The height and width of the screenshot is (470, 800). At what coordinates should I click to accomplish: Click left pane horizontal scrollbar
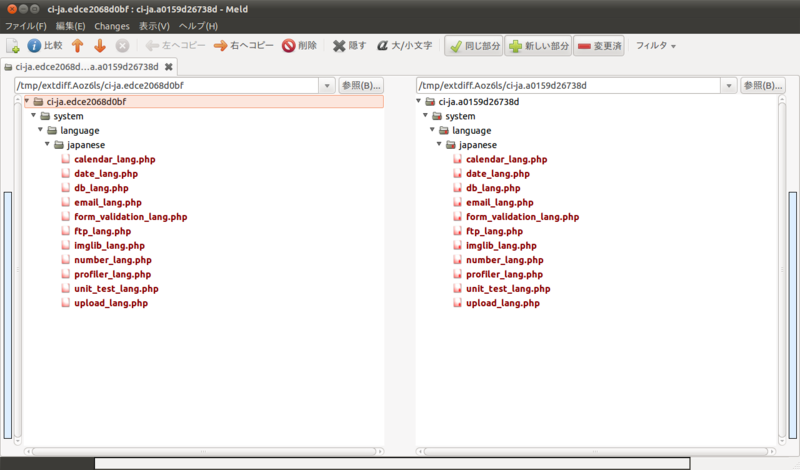[x=204, y=451]
